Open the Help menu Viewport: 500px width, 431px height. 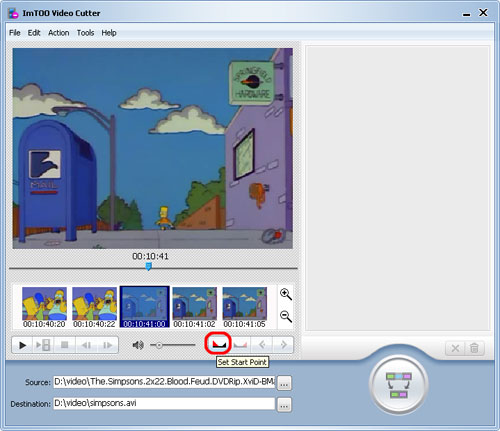109,33
